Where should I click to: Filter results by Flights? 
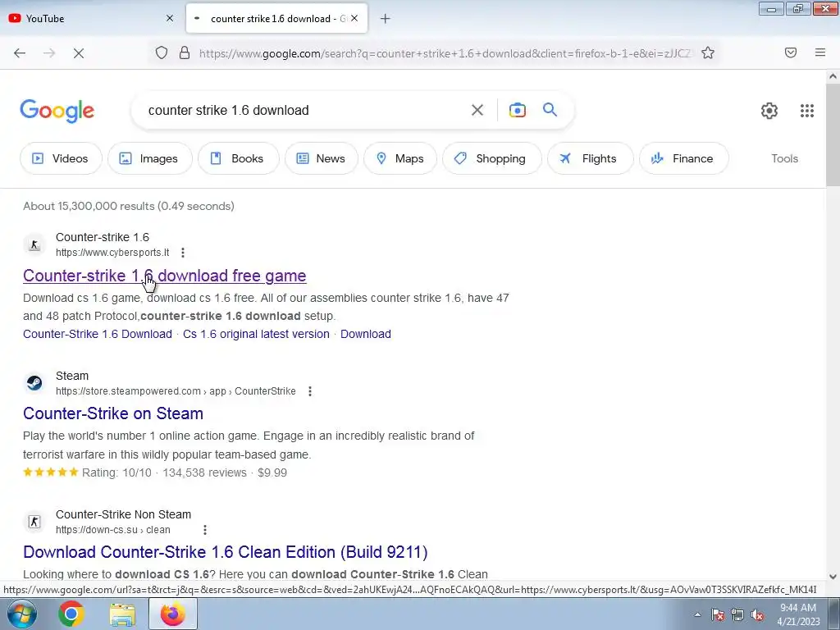pyautogui.click(x=590, y=158)
